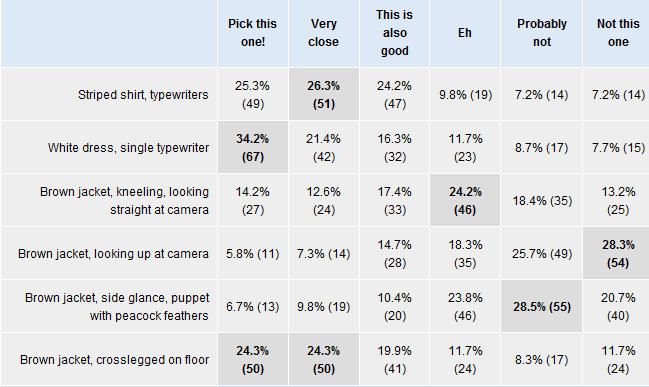Screen dimensions: 649x387
Task: Select 'puppet with peacock feathers' row label
Action: [x=117, y=307]
